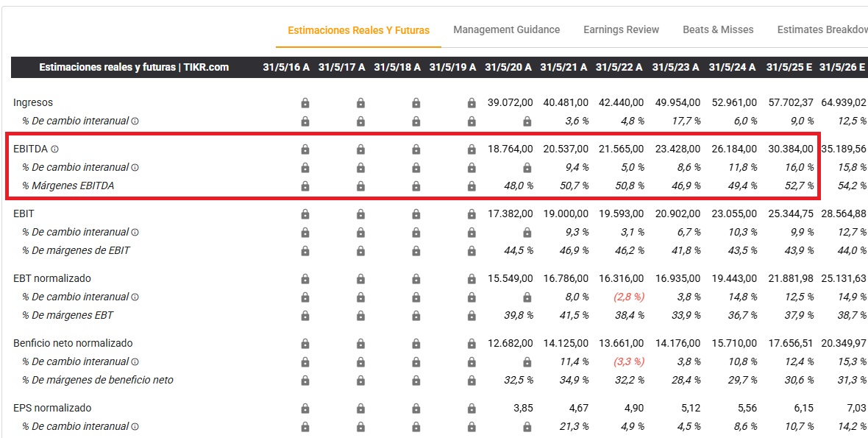Switch to the Earnings Review tab

point(621,29)
